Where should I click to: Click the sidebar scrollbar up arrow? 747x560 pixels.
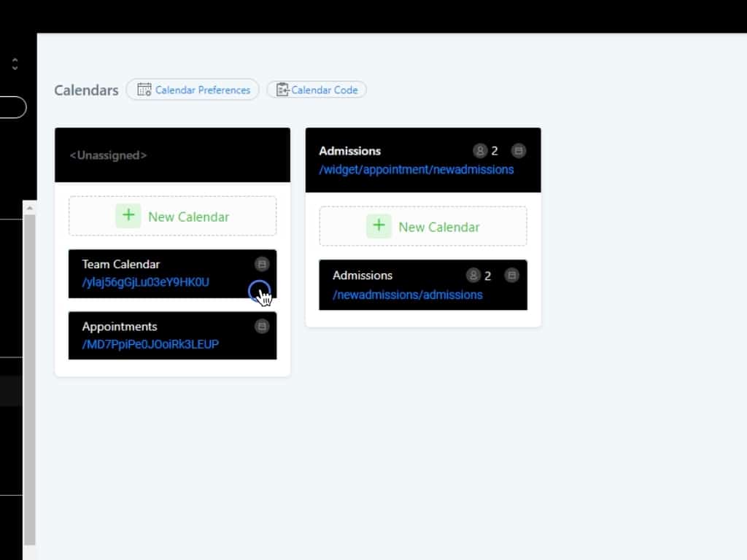(30, 209)
